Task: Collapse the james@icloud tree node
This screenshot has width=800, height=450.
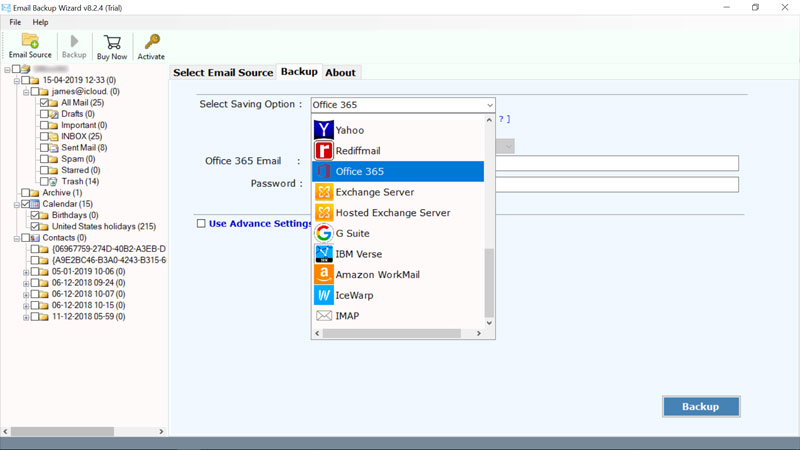Action: click(26, 92)
